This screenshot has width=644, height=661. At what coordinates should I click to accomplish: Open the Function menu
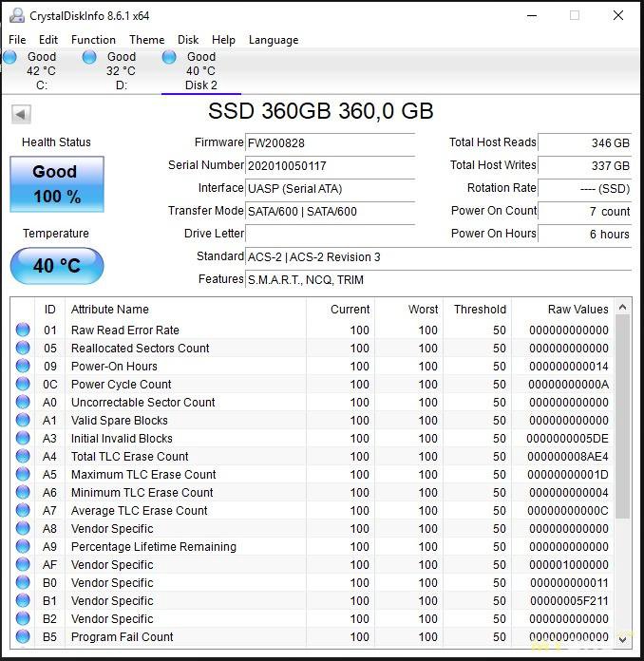93,40
